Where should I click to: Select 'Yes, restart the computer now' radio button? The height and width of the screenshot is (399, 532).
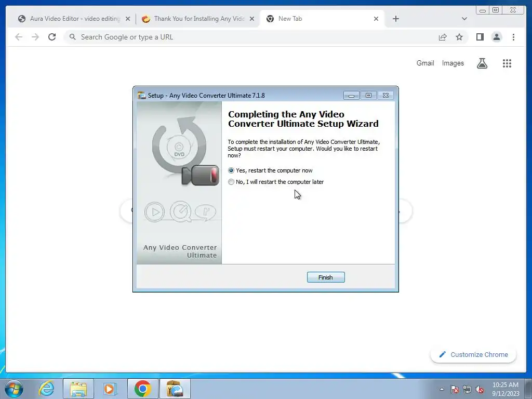point(231,170)
